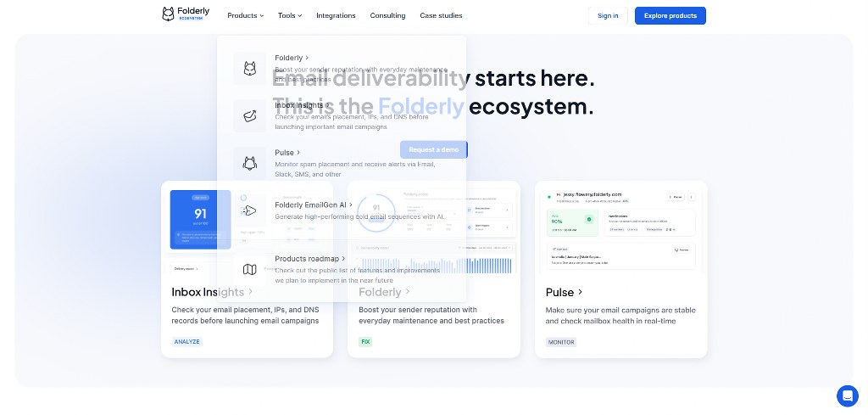Open Inbox Insights in the Products menu
Viewport: 868px width, 415px height.
(x=302, y=104)
